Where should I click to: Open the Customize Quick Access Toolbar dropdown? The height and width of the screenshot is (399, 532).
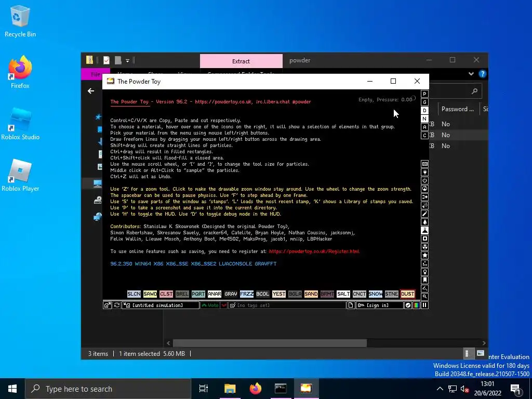tap(128, 61)
